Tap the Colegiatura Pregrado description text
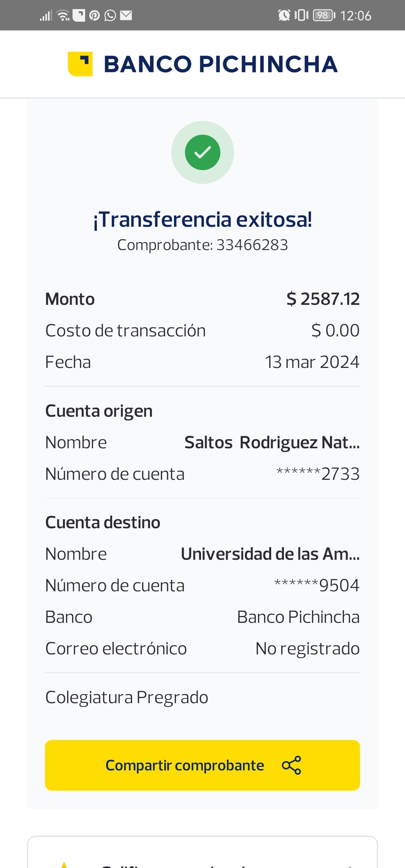This screenshot has height=868, width=405. click(x=127, y=698)
